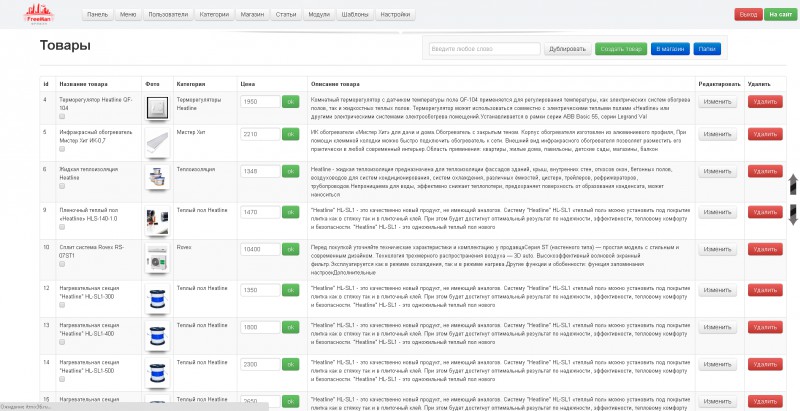Focus the search field 'Введите любое слово'
Image resolution: width=800 pixels, height=411 pixels.
484,49
